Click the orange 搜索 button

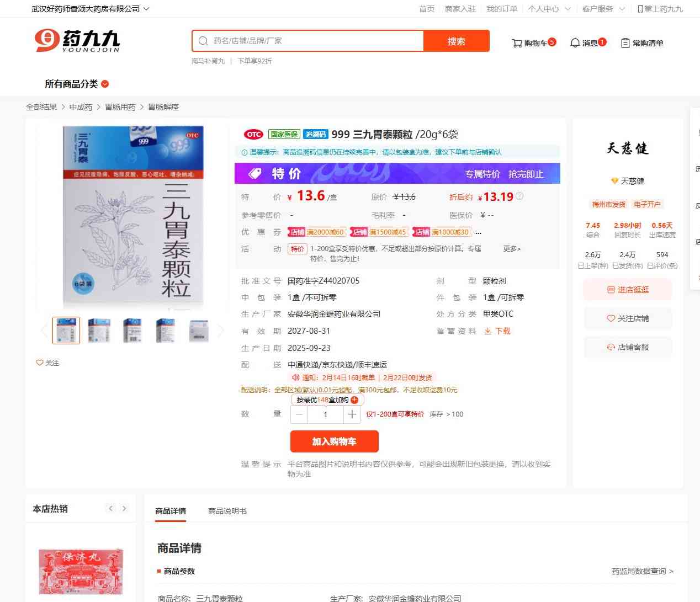pos(457,41)
